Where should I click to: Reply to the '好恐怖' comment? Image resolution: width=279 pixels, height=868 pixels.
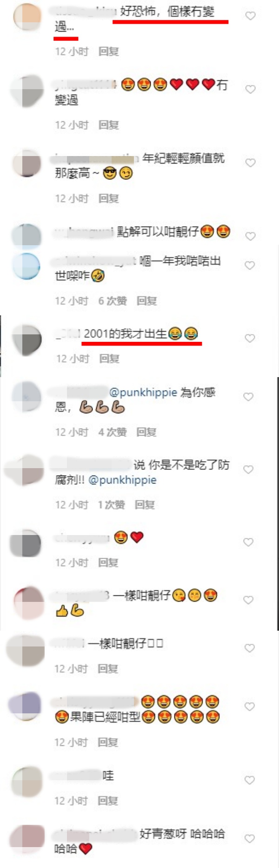tap(109, 52)
